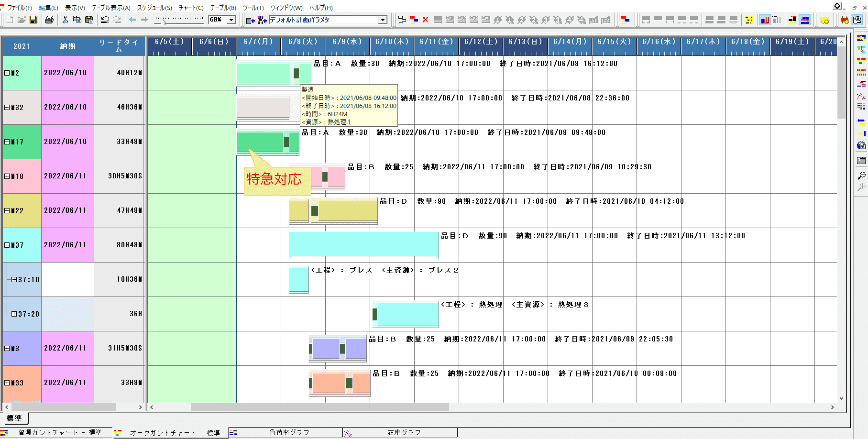Collapse order row M37

7,245
